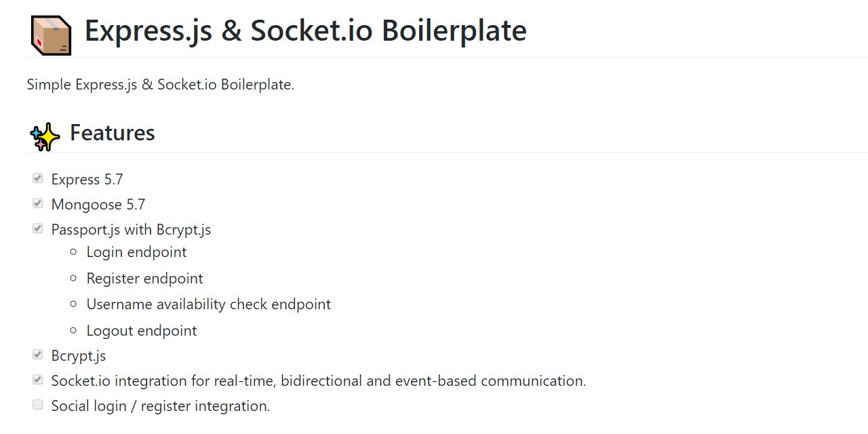This screenshot has height=434, width=868.
Task: Uncheck the Passport.js with Bcrypt.js checkbox
Action: pos(38,229)
